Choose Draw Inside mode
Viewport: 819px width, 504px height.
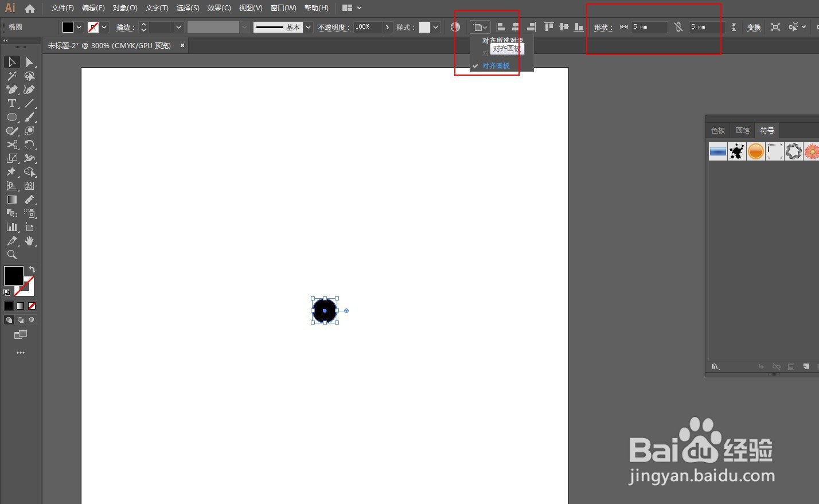[x=32, y=320]
